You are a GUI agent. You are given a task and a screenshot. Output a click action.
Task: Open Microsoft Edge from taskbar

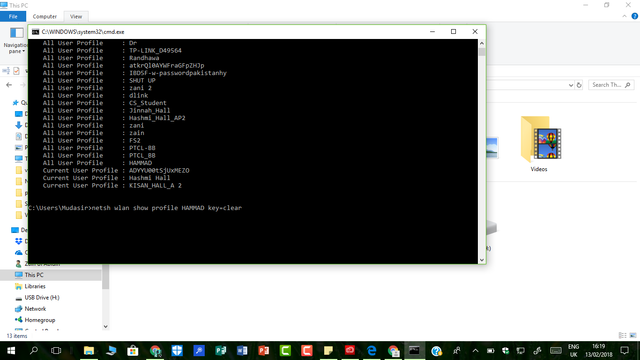pos(371,351)
